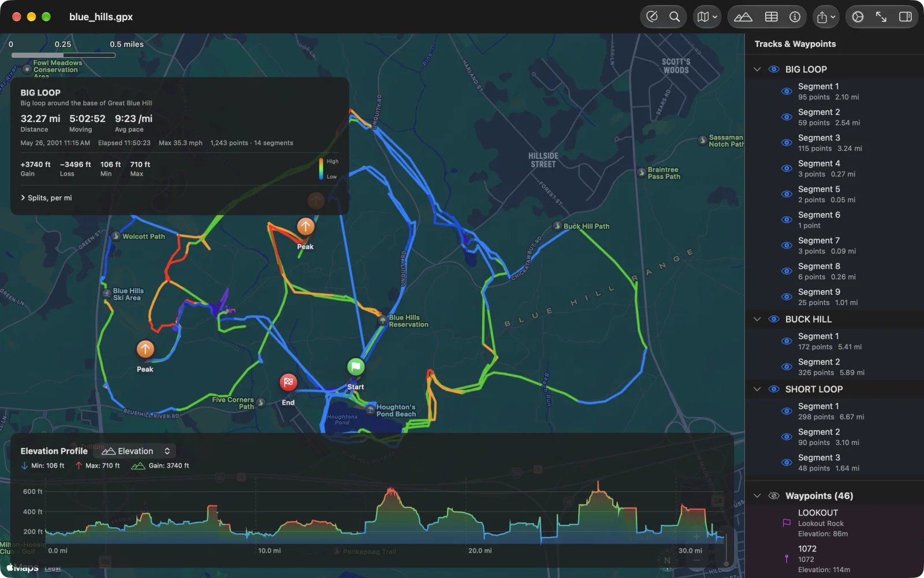Click the red End checkered flag marker
Viewport: 924px width, 578px height.
pyautogui.click(x=288, y=382)
